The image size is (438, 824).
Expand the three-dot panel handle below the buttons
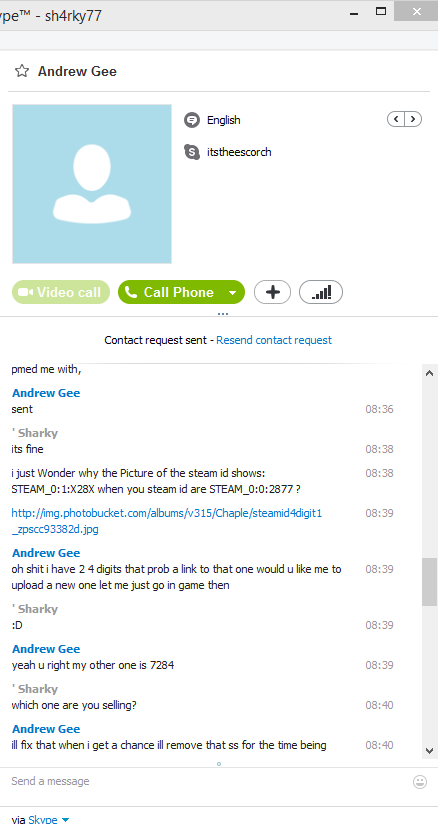pyautogui.click(x=223, y=314)
